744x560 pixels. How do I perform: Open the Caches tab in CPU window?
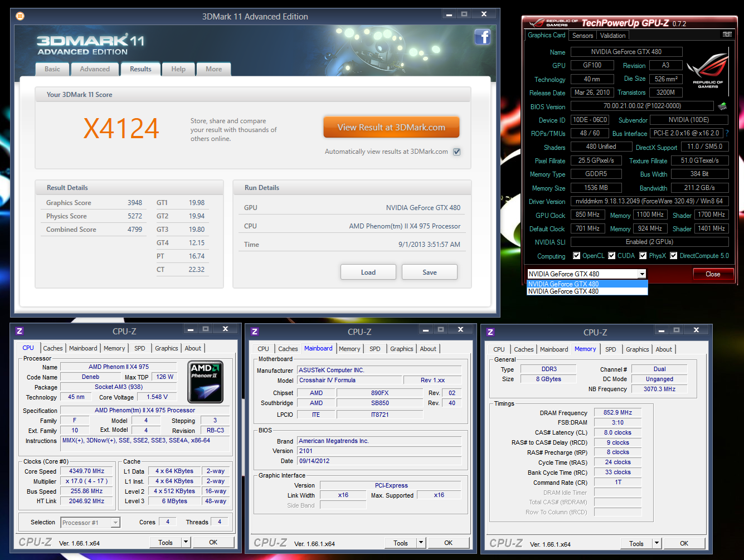click(53, 348)
